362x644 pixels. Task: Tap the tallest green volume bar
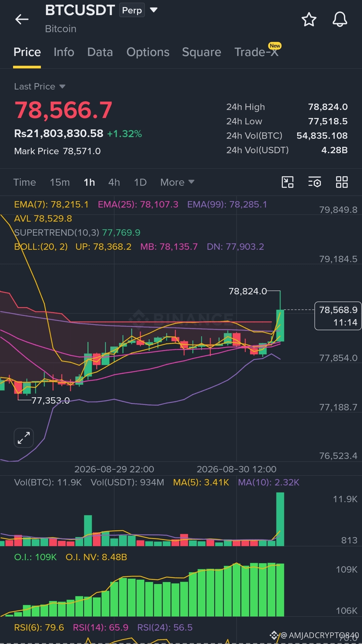pos(280,519)
